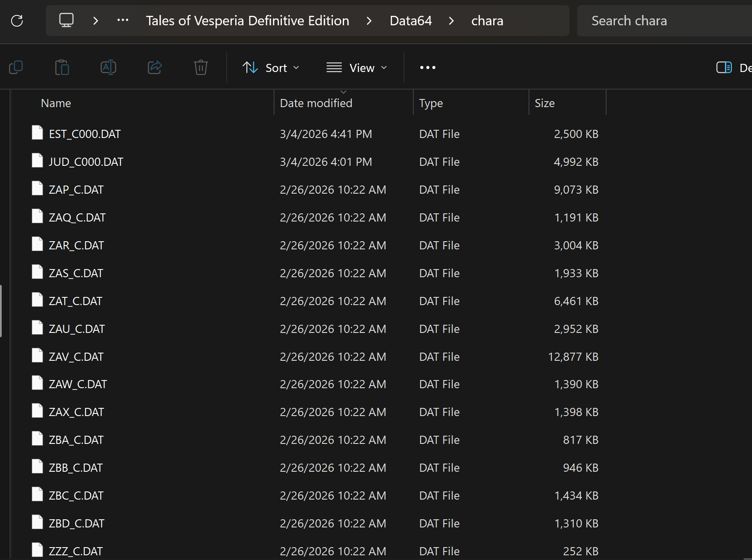Image resolution: width=752 pixels, height=560 pixels.
Task: Click the Delete trash icon
Action: coord(201,67)
